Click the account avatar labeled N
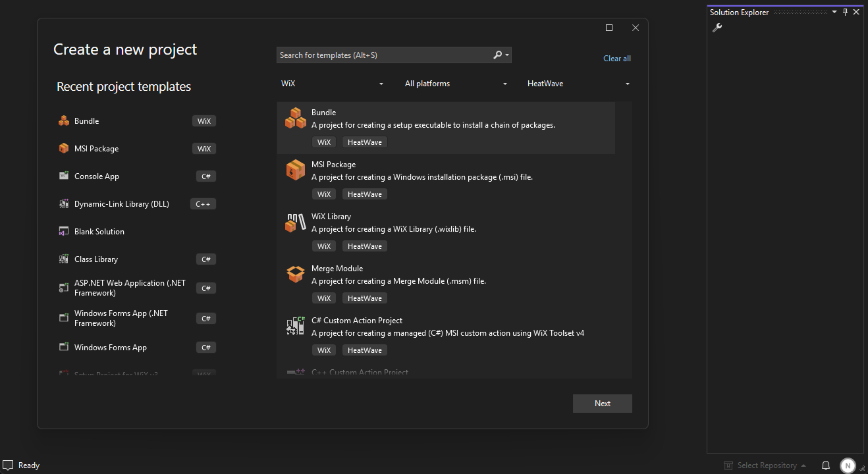868x474 pixels. (x=848, y=465)
